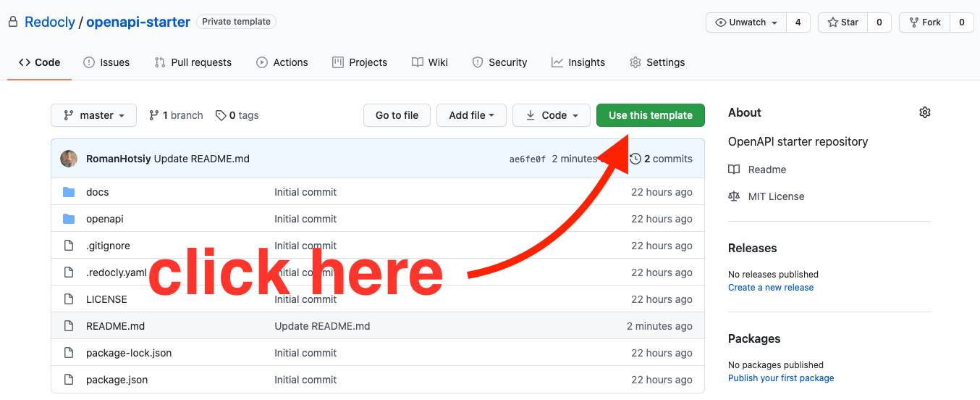Click Initial commit message in docs row

(x=305, y=192)
